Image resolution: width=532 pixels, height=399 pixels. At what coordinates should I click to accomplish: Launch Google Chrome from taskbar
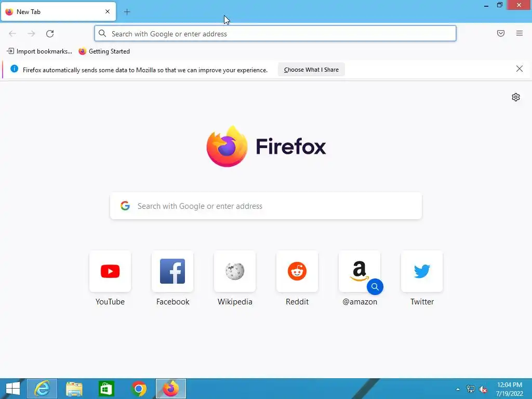click(x=138, y=389)
